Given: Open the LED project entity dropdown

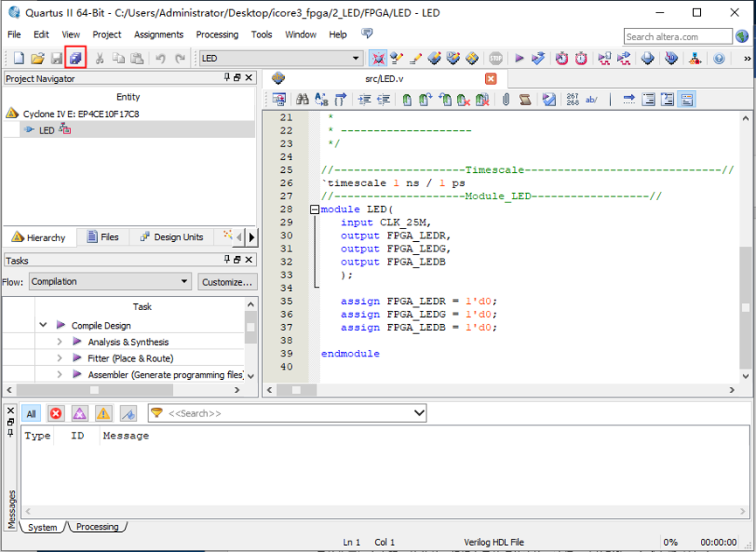Looking at the screenshot, I should 356,59.
